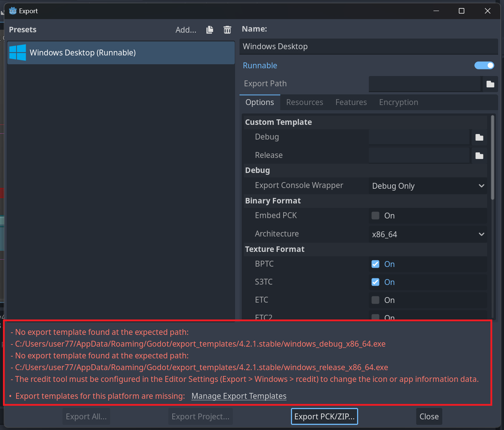Open Export Console Wrapper dropdown
The height and width of the screenshot is (430, 504).
428,186
